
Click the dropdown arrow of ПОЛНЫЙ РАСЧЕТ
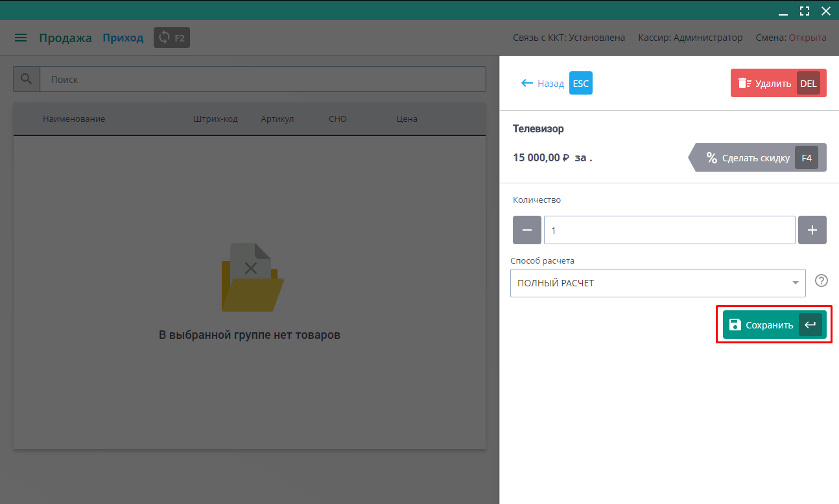tap(796, 283)
